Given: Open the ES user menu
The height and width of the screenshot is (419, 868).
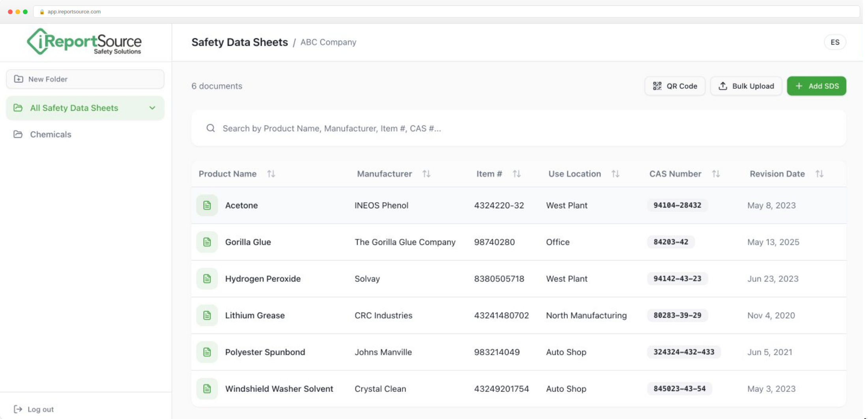Looking at the screenshot, I should 835,42.
